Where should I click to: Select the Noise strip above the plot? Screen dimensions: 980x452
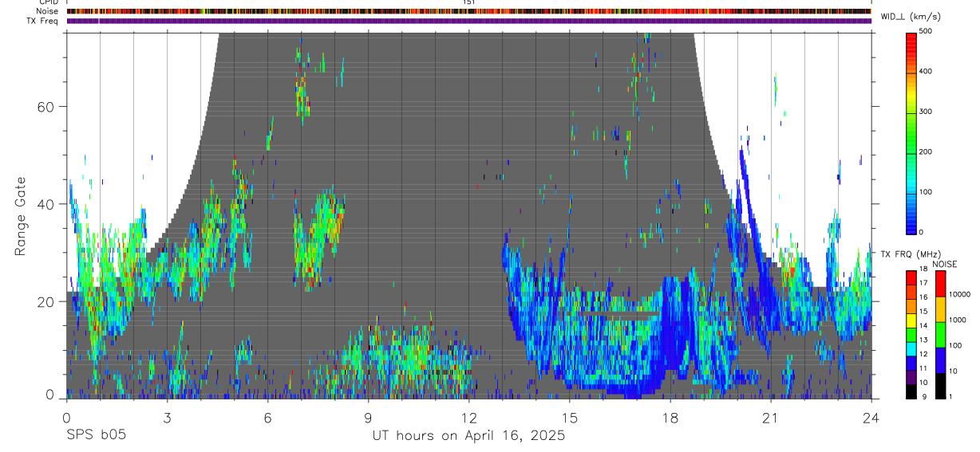(x=468, y=11)
